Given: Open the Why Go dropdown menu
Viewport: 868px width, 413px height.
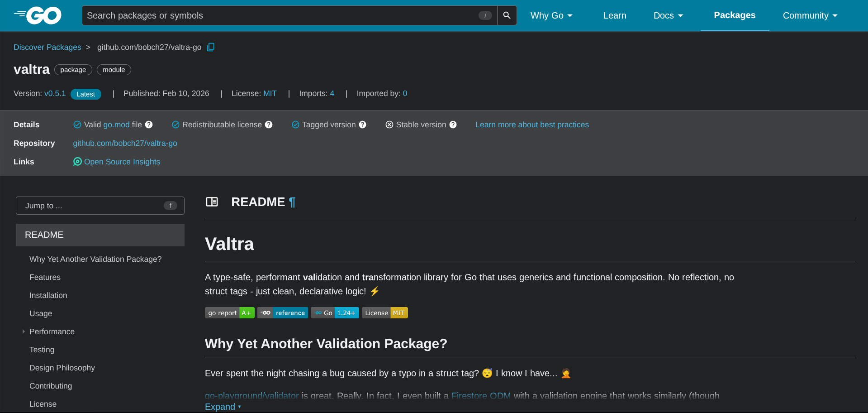Looking at the screenshot, I should click(x=551, y=15).
